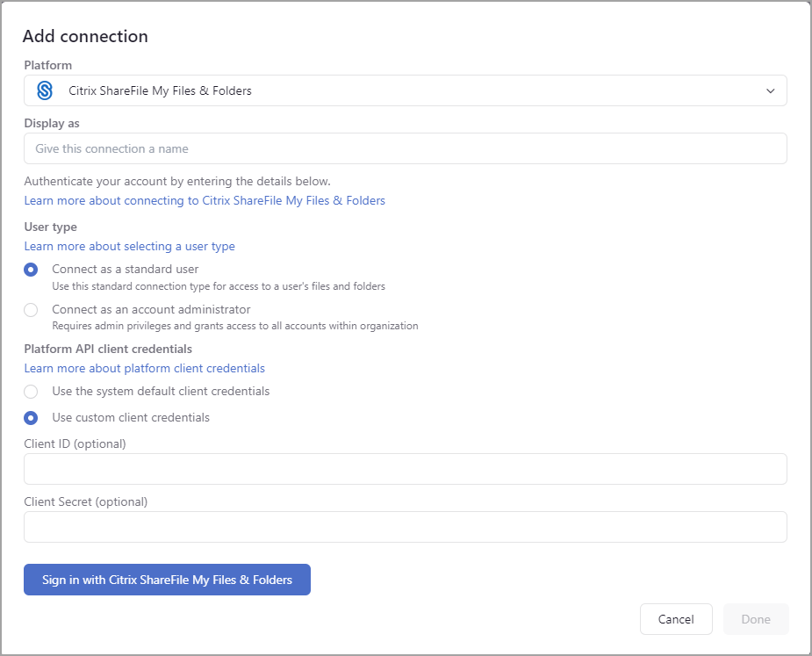Click the greyed-out Done button

(x=755, y=619)
